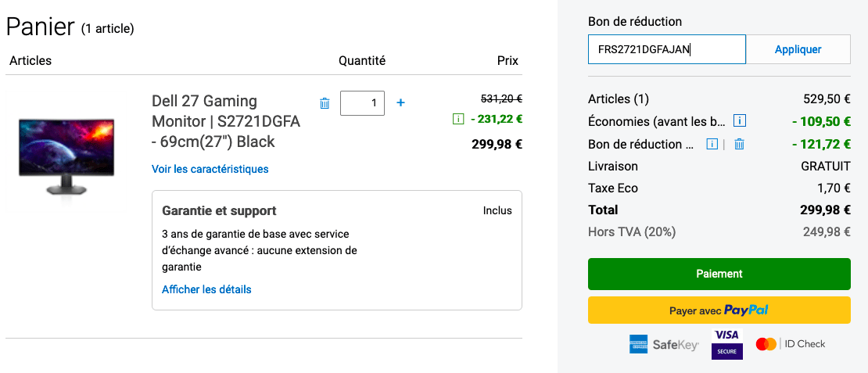The width and height of the screenshot is (868, 373).
Task: Click the Panier page heading
Action: point(40,26)
